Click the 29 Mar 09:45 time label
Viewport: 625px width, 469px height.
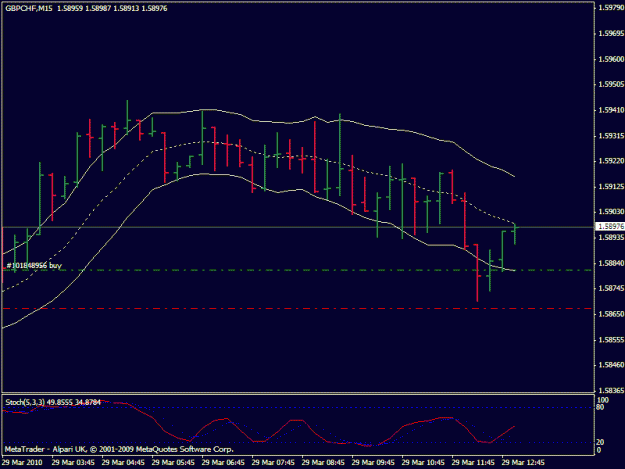click(373, 463)
